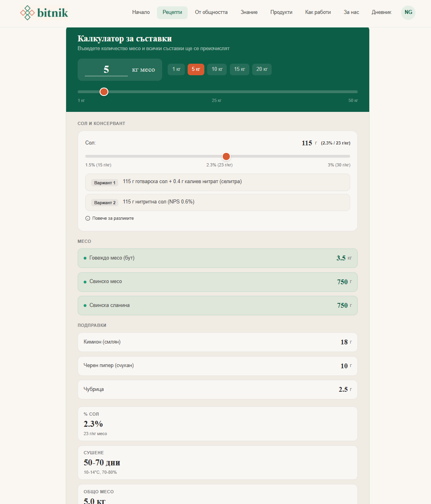
Task: Click the % СОЛ summary card
Action: 217,424
